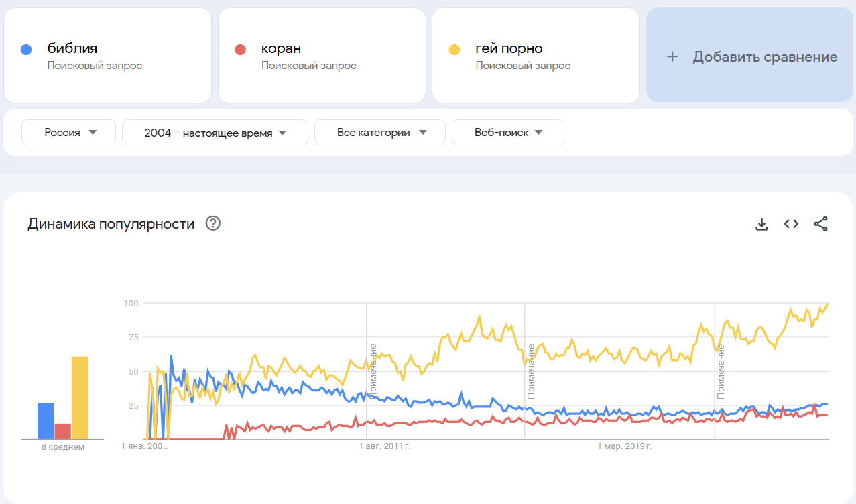Open the Россия region dropdown
The image size is (856, 504).
pos(69,133)
